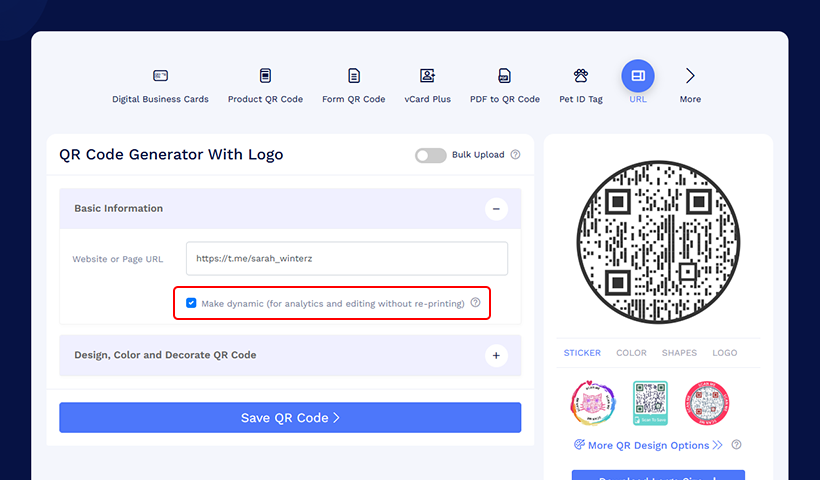Click the Product QR Code label

click(265, 99)
